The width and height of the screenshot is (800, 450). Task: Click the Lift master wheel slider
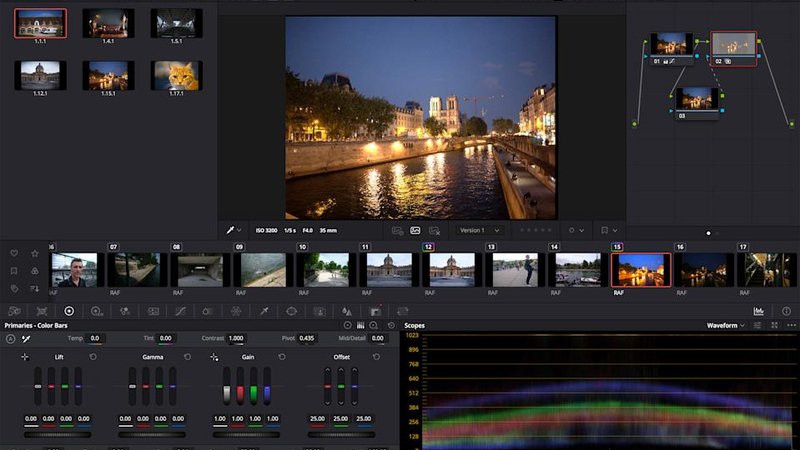(x=58, y=435)
